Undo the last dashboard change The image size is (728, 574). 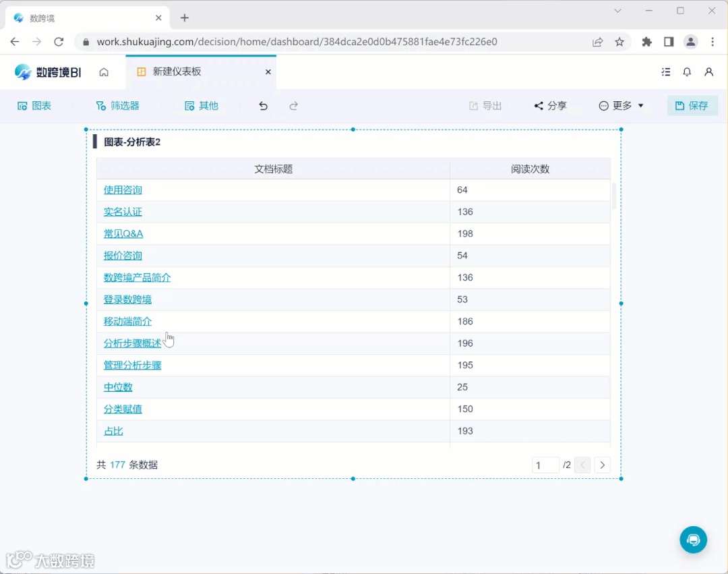click(x=263, y=105)
